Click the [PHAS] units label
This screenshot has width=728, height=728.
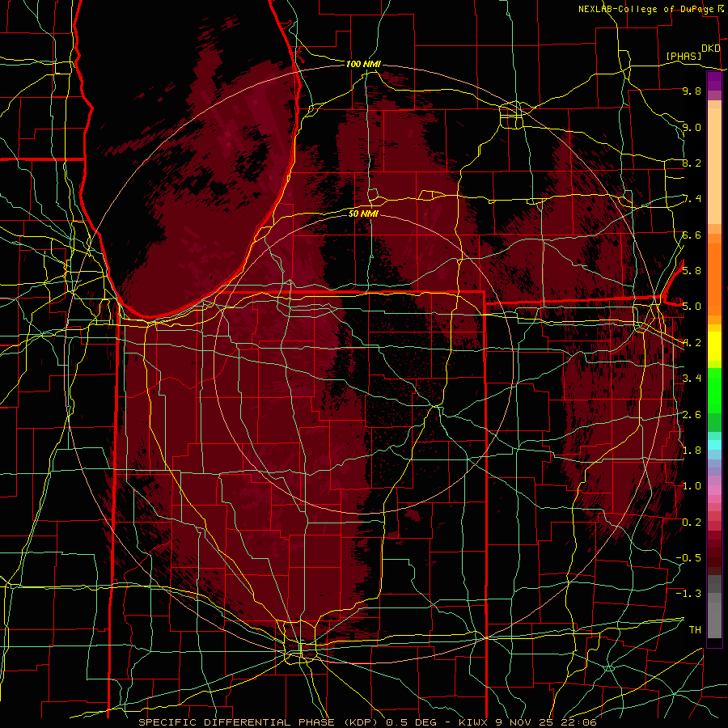(684, 56)
